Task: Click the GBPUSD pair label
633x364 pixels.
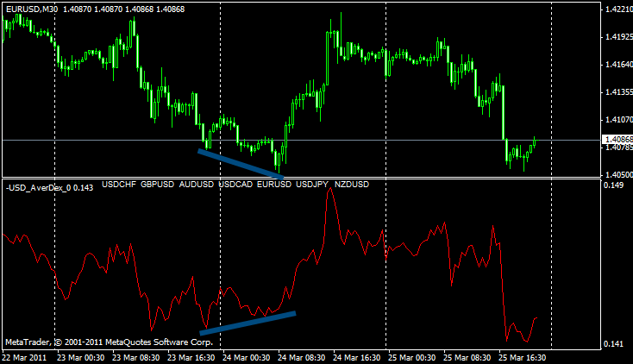Action: [157, 185]
